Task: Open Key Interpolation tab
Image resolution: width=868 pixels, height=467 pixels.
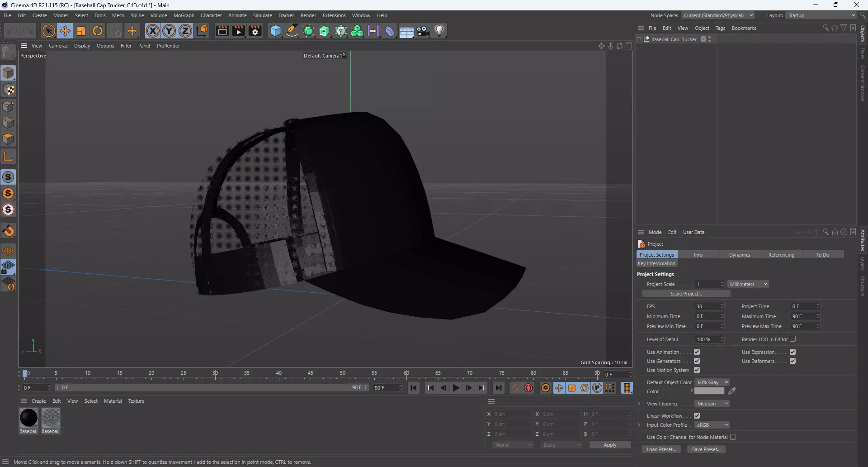Action: coord(656,263)
